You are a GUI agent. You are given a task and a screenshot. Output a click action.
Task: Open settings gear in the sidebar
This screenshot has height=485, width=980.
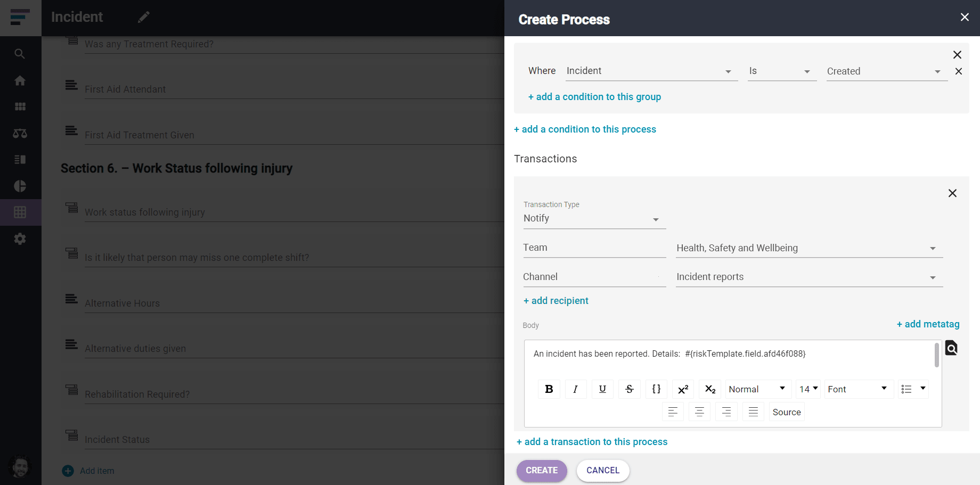pos(20,239)
